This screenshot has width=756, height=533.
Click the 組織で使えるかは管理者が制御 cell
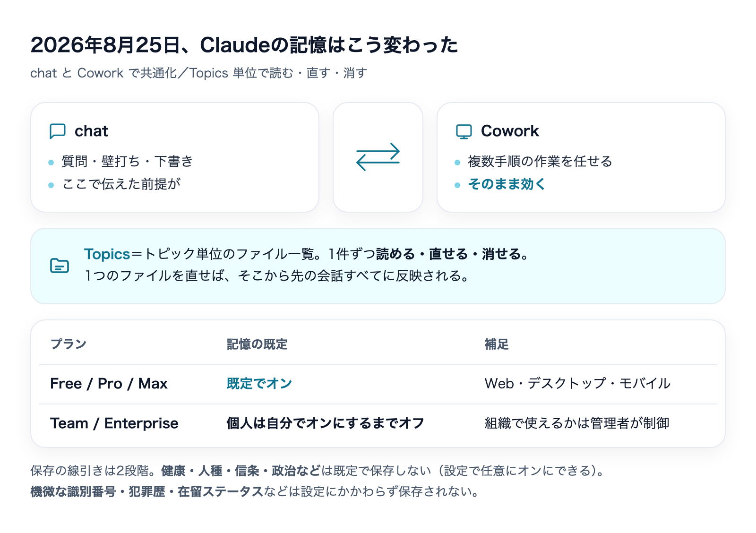(577, 423)
